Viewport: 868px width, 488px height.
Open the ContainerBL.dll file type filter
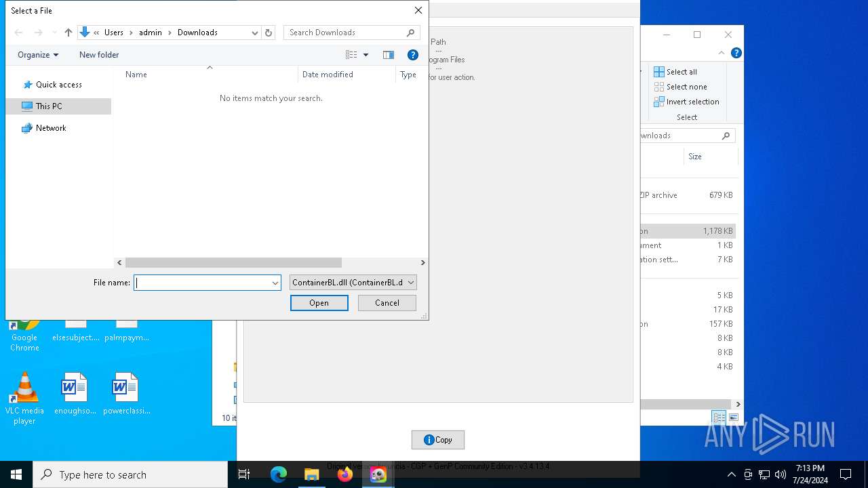point(353,283)
